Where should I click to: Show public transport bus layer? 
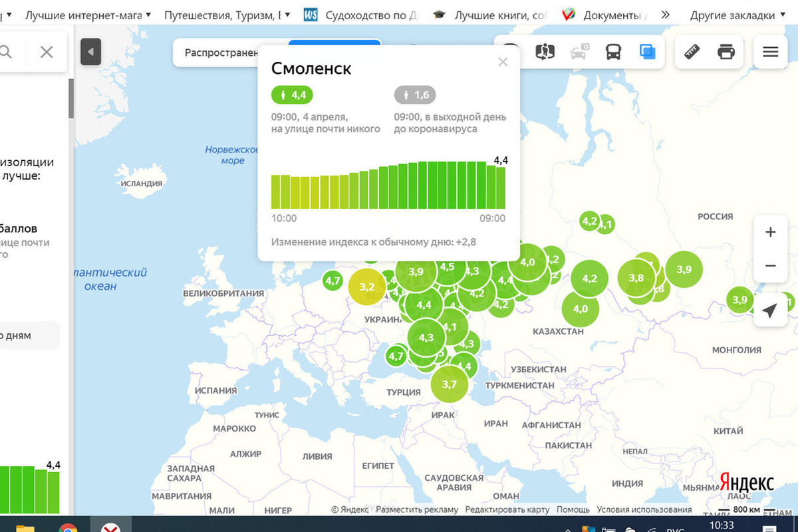click(x=613, y=52)
